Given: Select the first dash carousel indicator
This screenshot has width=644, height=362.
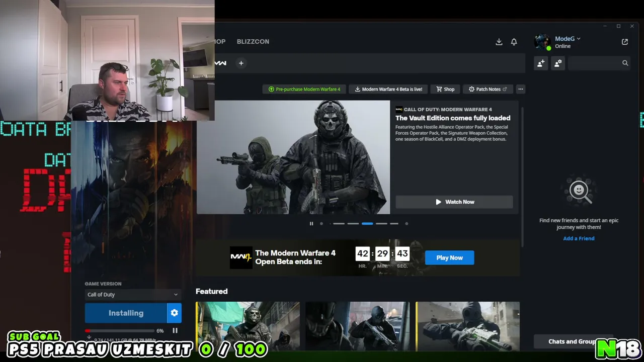Looking at the screenshot, I should (x=339, y=224).
